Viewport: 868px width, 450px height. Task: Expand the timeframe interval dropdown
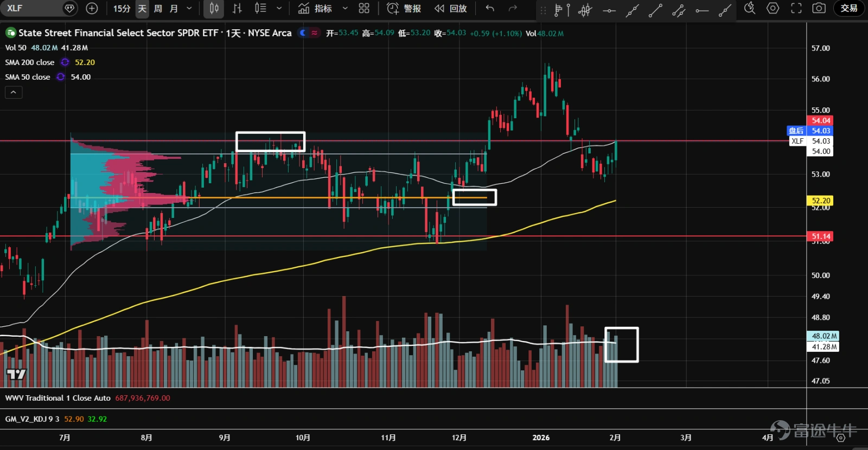[189, 8]
